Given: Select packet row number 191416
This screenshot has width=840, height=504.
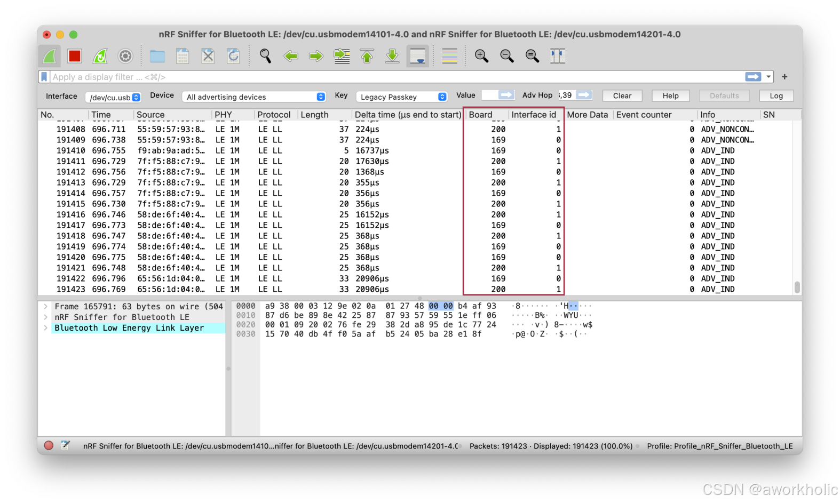Looking at the screenshot, I should pyautogui.click(x=415, y=215).
